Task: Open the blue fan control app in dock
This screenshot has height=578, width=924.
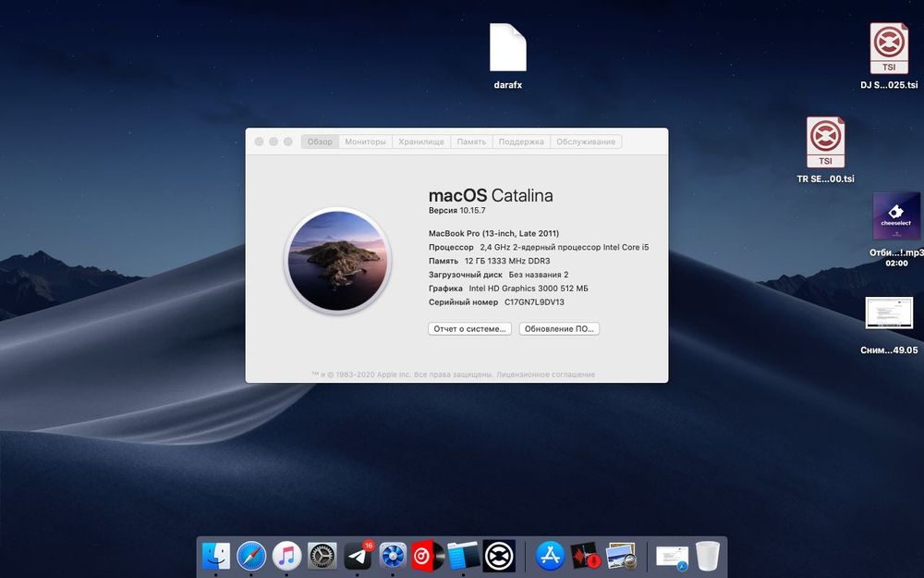Action: 393,556
